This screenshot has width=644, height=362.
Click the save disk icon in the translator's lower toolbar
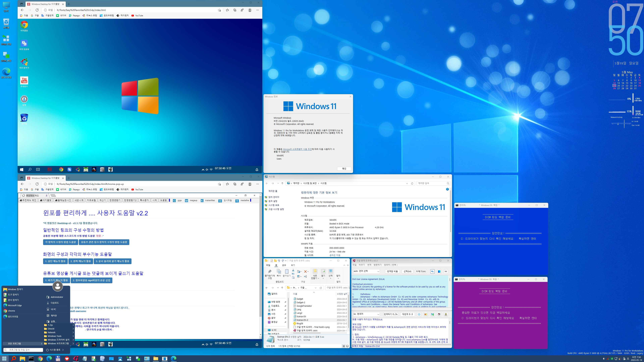click(x=432, y=314)
